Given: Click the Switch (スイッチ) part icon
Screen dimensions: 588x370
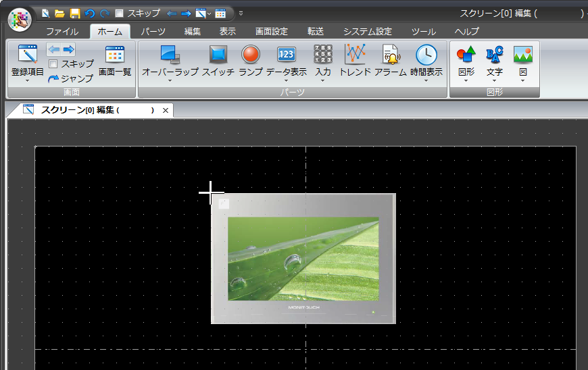Looking at the screenshot, I should pyautogui.click(x=218, y=55).
